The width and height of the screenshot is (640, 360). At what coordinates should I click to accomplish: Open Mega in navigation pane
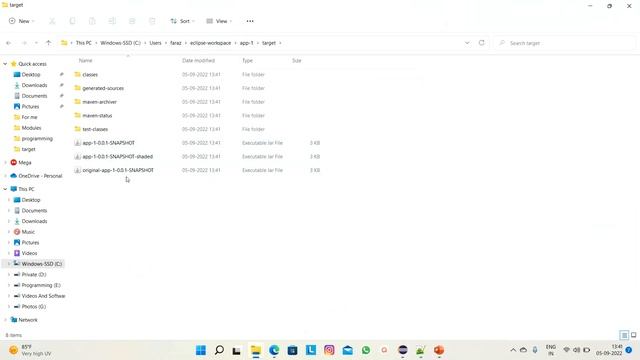click(24, 162)
